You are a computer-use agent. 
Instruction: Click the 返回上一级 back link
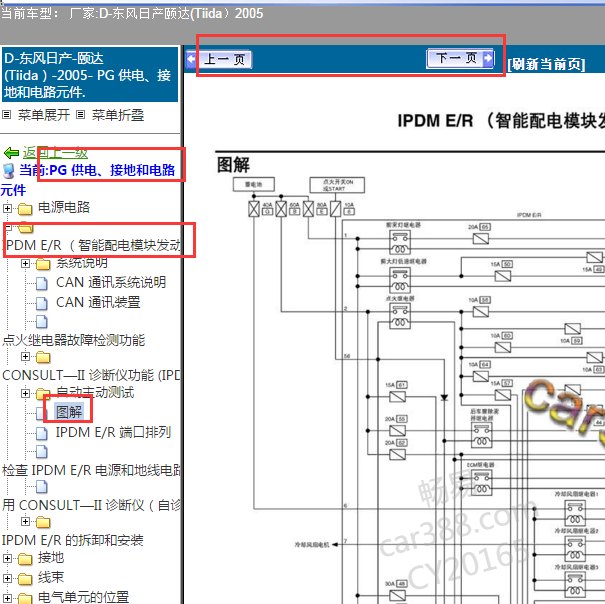click(x=55, y=153)
